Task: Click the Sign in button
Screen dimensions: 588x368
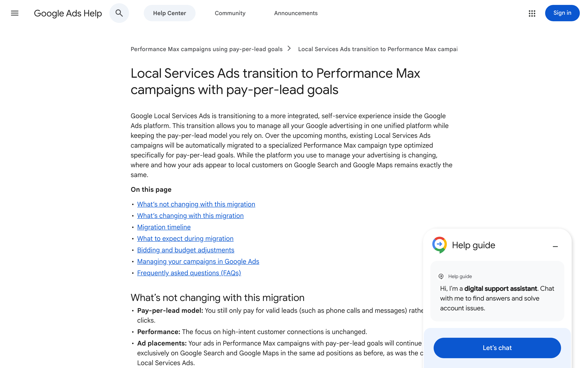Action: pyautogui.click(x=562, y=13)
